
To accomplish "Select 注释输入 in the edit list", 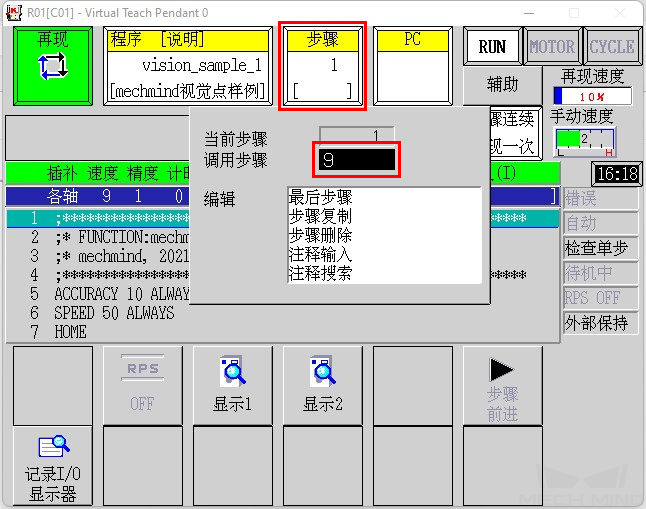I will [x=320, y=254].
